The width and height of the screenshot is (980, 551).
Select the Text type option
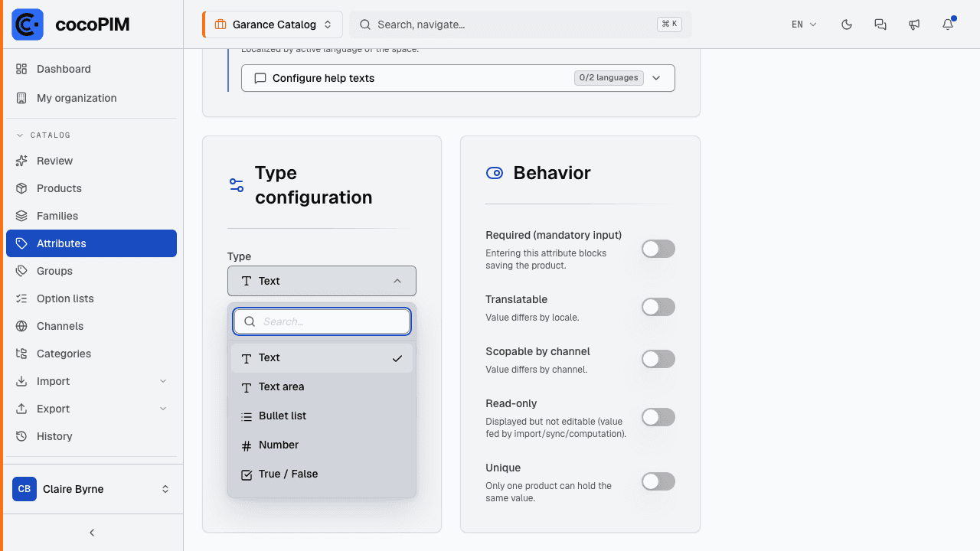pos(322,358)
